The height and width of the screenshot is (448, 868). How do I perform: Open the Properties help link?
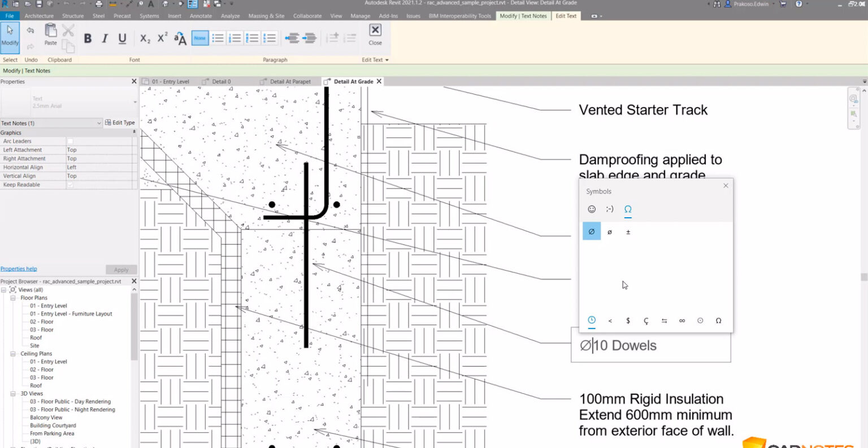click(x=19, y=269)
